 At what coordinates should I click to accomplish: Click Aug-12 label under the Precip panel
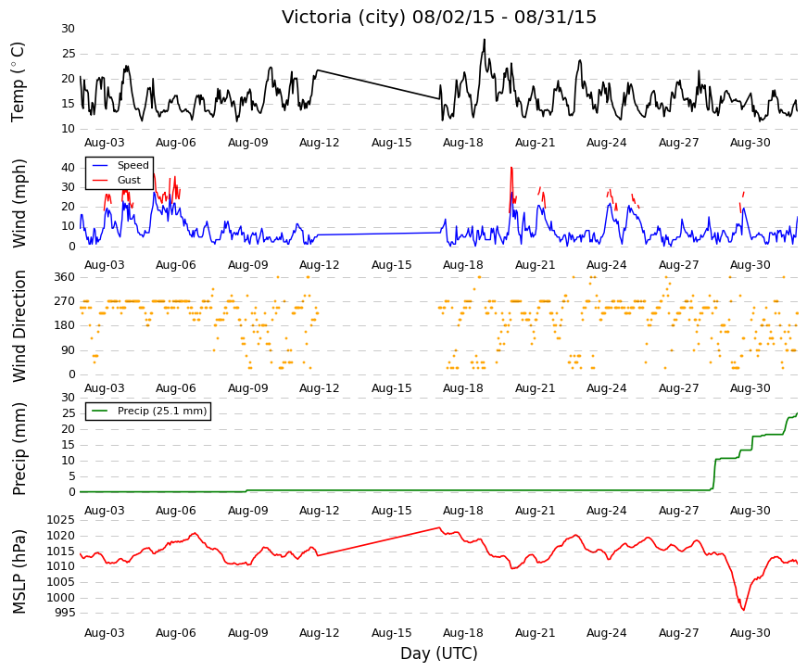pos(320,511)
